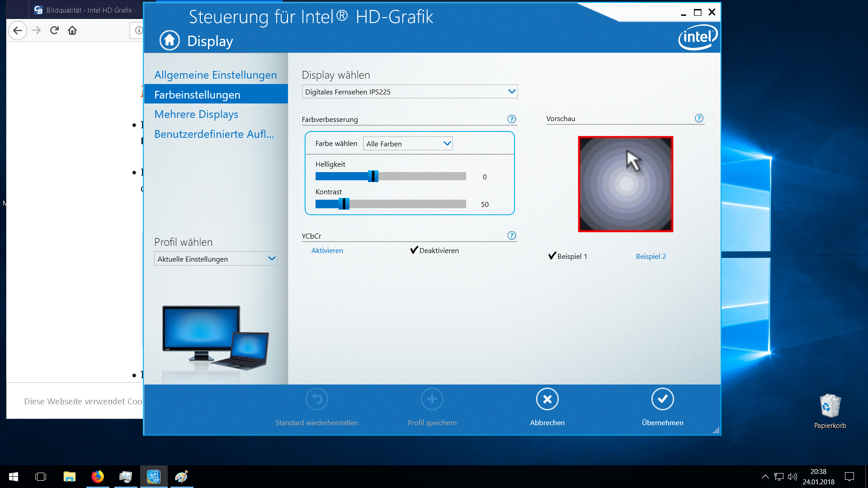This screenshot has height=488, width=868.
Task: Click the Intel logo in the header
Action: [698, 37]
